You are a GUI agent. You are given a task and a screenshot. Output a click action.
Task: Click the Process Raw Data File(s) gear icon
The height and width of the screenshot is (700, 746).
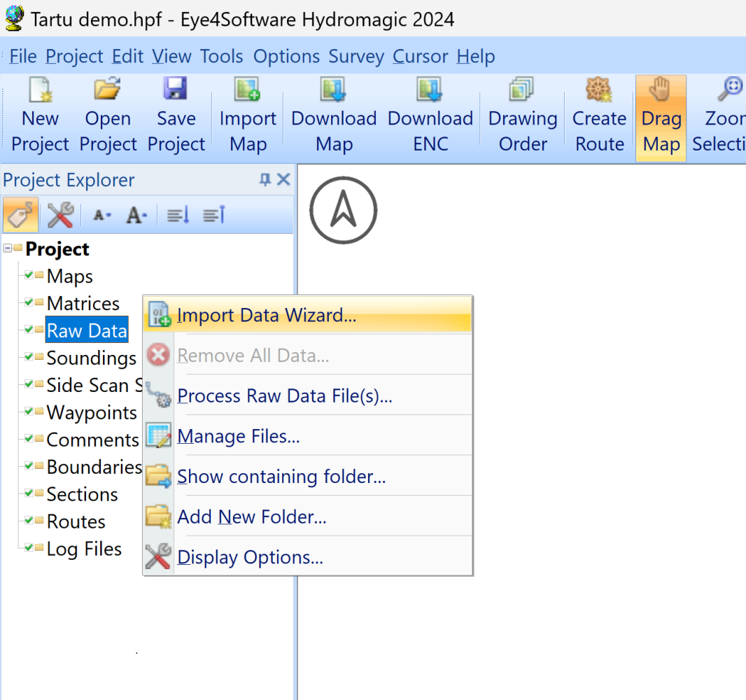point(159,395)
